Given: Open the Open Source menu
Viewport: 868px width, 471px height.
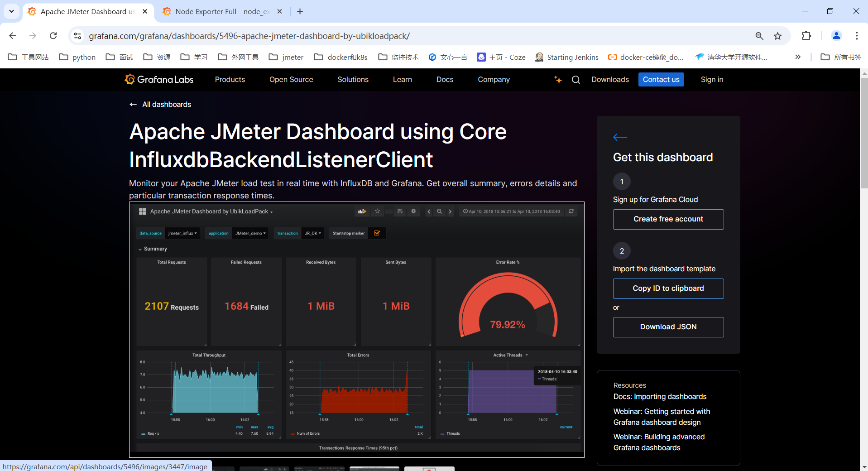Looking at the screenshot, I should click(x=291, y=79).
